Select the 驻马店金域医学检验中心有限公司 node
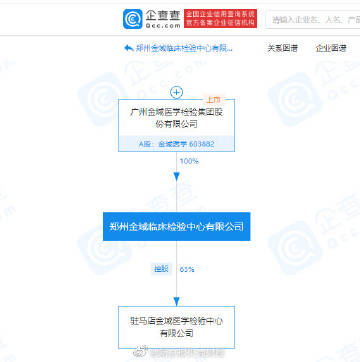The image size is (360, 362). click(176, 327)
